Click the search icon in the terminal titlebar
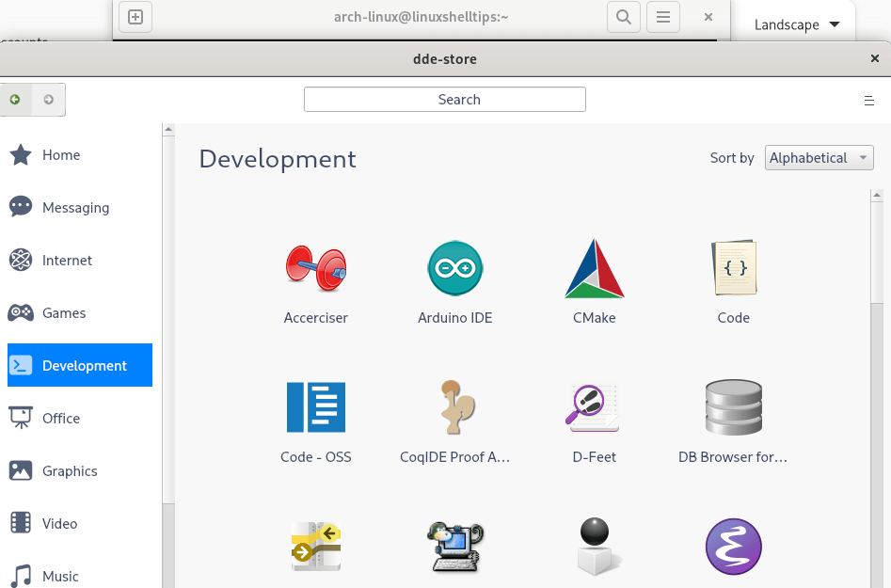Viewport: 891px width, 588px height. [x=623, y=17]
